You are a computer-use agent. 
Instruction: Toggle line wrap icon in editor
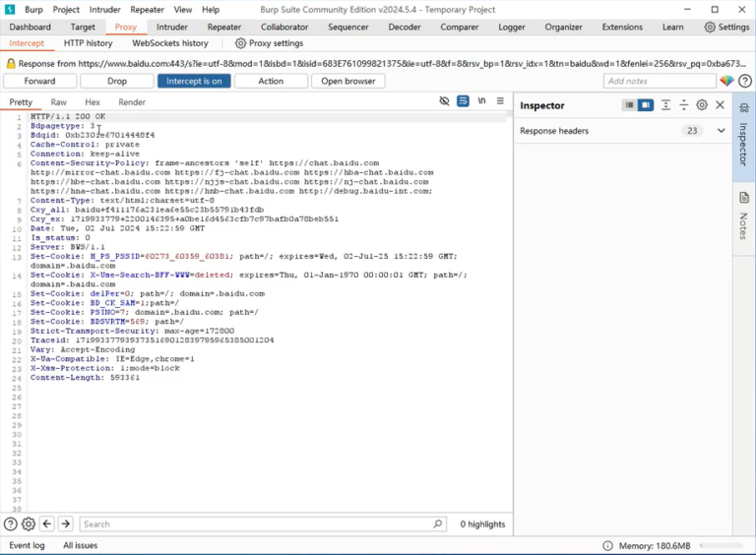[463, 101]
